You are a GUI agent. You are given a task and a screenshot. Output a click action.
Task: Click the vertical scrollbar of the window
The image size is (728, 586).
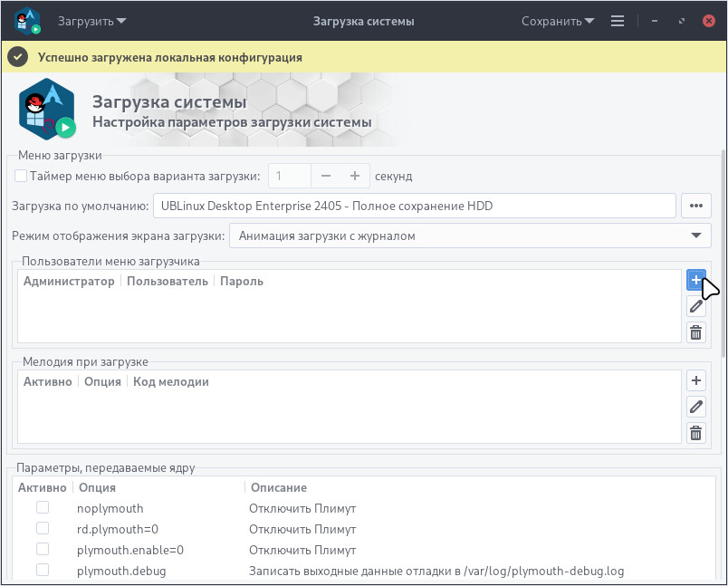723,253
